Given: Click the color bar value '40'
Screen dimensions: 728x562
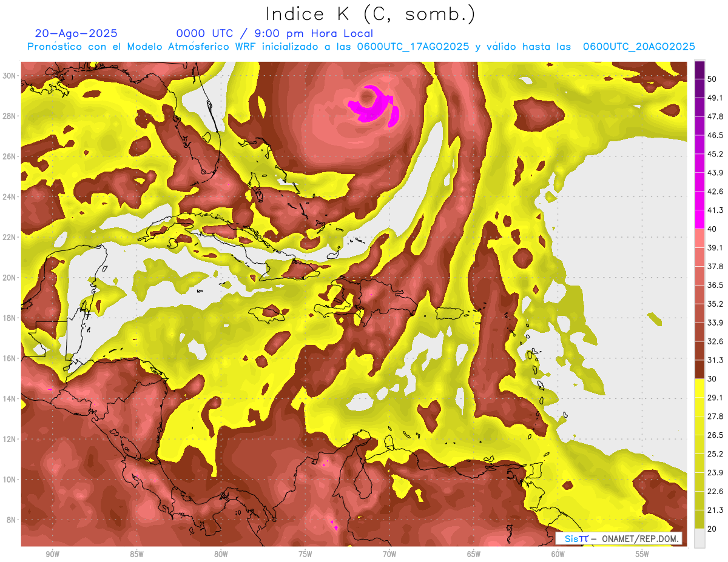Looking at the screenshot, I should coord(712,229).
